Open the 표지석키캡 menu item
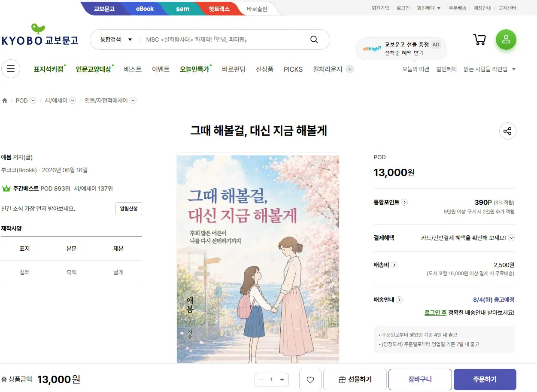Viewport: 537px width, 392px height. (x=49, y=69)
